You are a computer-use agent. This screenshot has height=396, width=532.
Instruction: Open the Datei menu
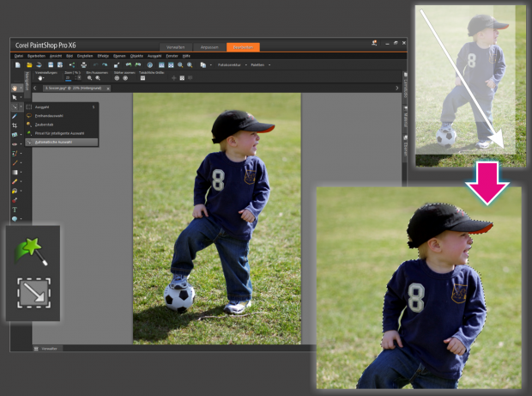pos(19,55)
